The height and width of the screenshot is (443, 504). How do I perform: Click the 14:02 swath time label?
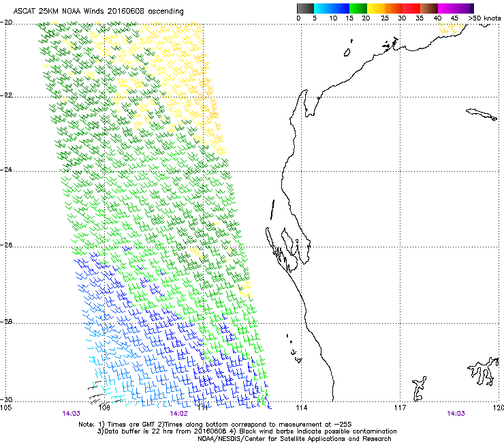[x=178, y=414]
